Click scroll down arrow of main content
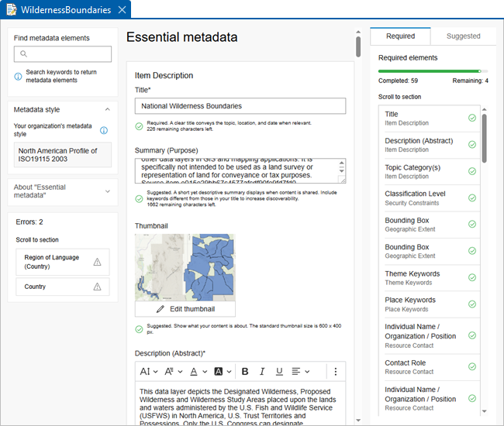 tap(358, 421)
